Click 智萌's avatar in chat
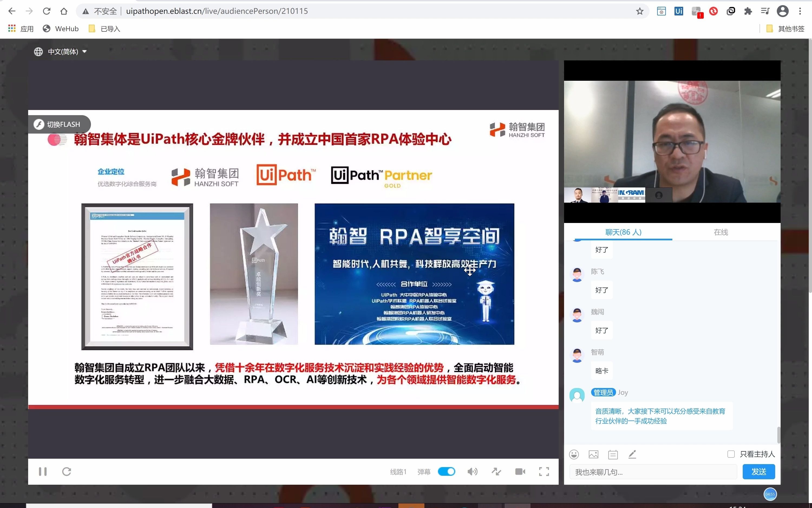Image resolution: width=812 pixels, height=508 pixels. (577, 355)
